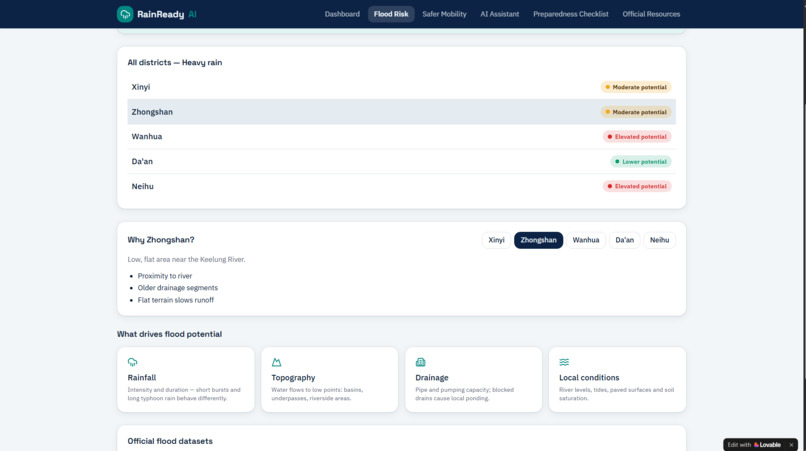Click Zhongshan's Moderate potential badge
Image resolution: width=806 pixels, height=451 pixels.
click(x=636, y=112)
